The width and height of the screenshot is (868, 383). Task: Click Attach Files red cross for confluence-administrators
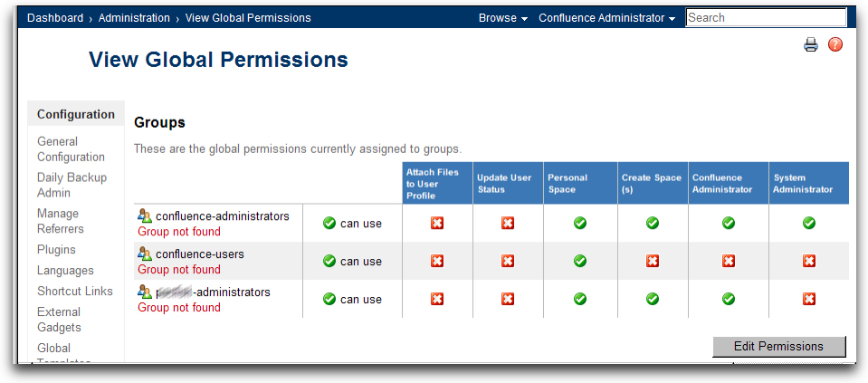click(x=437, y=223)
